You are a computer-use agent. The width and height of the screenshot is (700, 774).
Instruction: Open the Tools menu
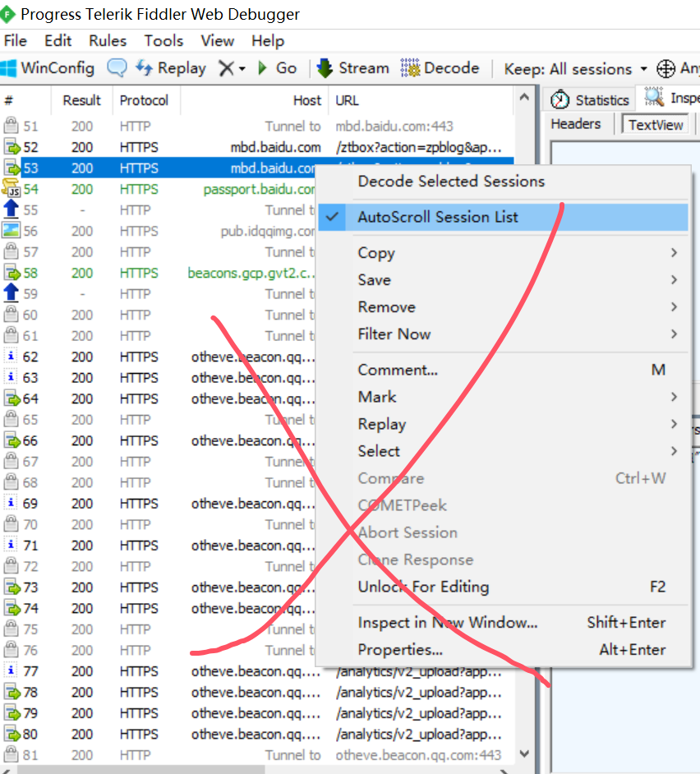pyautogui.click(x=163, y=40)
